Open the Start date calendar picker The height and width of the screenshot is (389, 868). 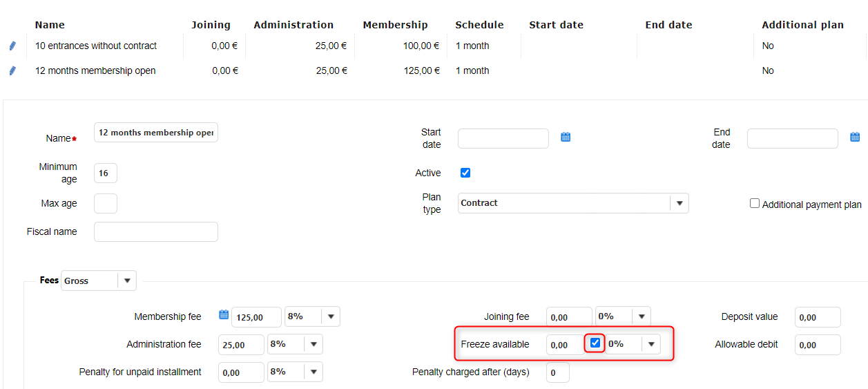[x=566, y=137]
